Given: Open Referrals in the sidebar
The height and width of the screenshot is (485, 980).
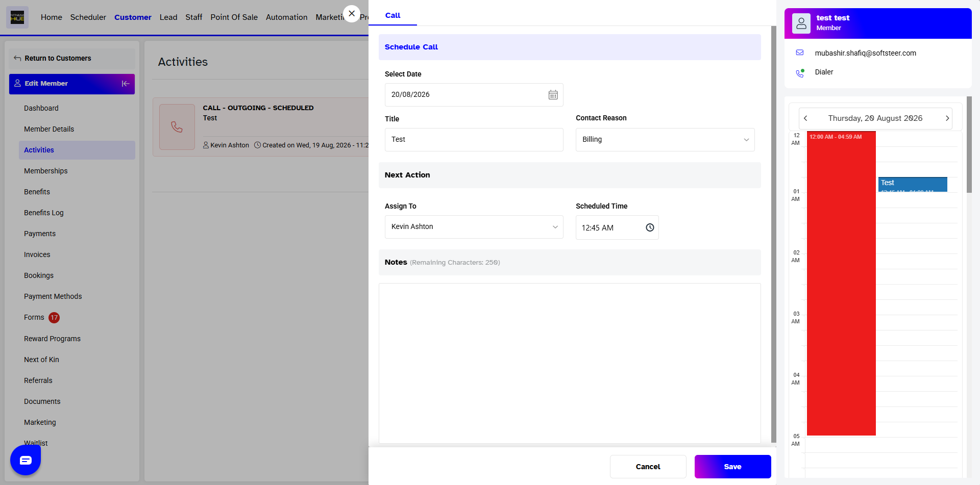Looking at the screenshot, I should pos(38,380).
